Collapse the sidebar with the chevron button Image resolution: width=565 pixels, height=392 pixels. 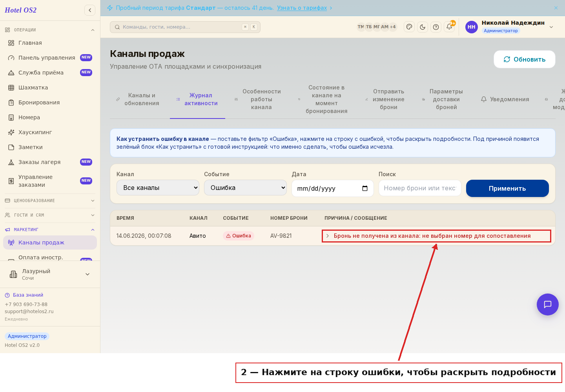point(90,10)
